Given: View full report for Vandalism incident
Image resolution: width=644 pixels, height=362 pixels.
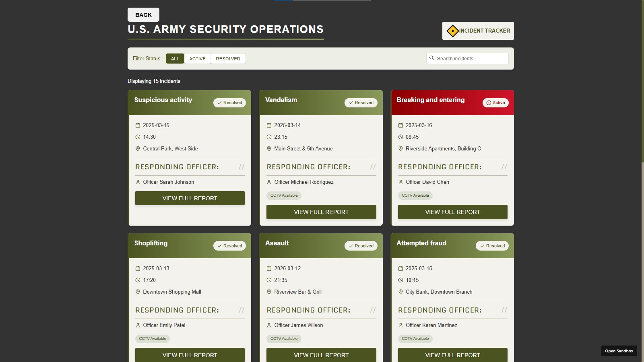Looking at the screenshot, I should 321,212.
